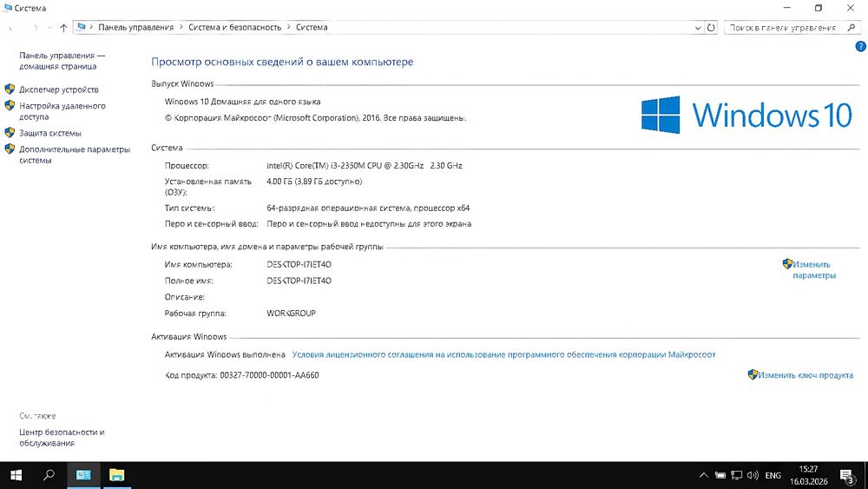Open the help question mark icon
This screenshot has height=489, width=868.
[860, 47]
